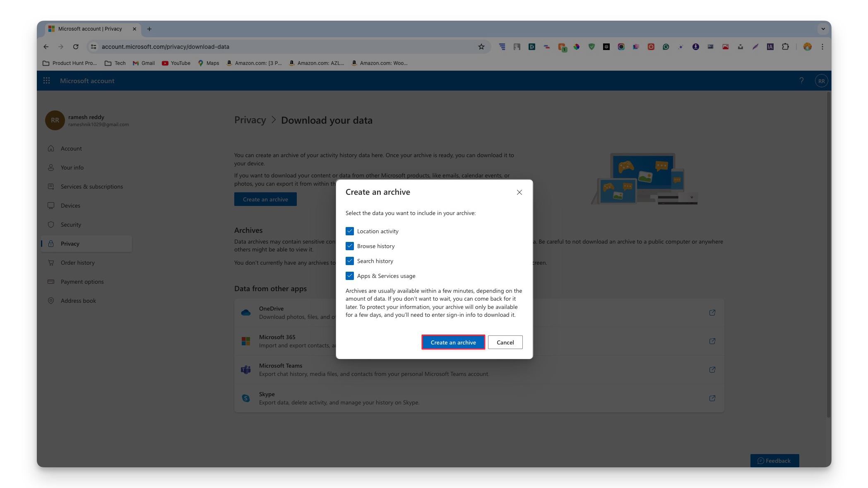Click the green shield extension icon

pos(591,47)
